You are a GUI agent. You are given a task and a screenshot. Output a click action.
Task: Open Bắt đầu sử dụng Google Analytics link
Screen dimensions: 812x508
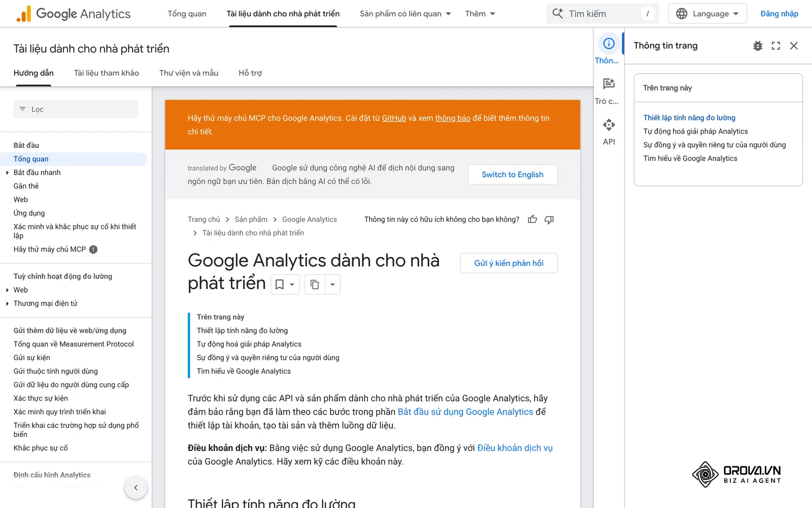point(465,412)
